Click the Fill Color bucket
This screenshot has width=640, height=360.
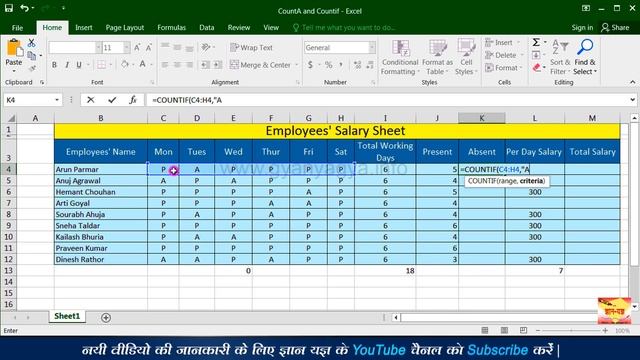coord(125,64)
